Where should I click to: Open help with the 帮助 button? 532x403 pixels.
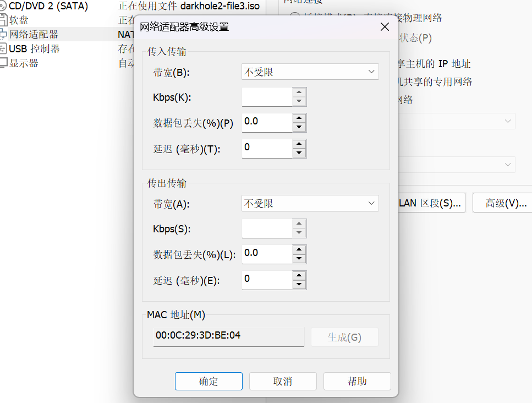357,381
